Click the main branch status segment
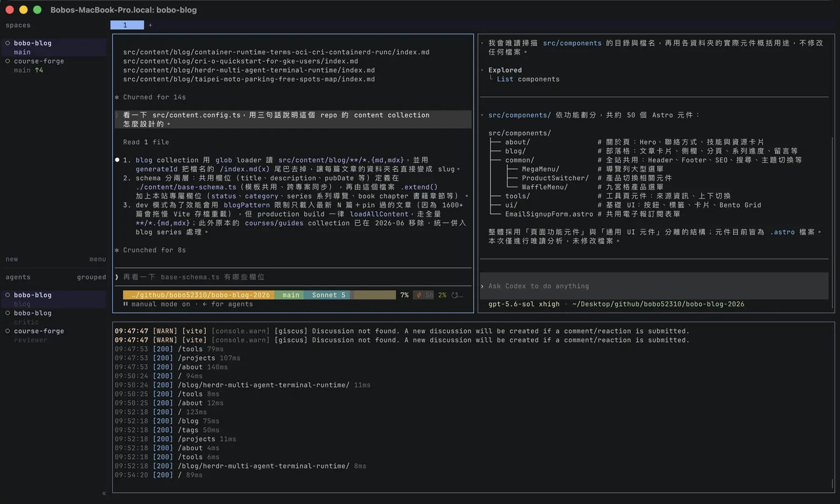The width and height of the screenshot is (840, 504). click(x=289, y=295)
